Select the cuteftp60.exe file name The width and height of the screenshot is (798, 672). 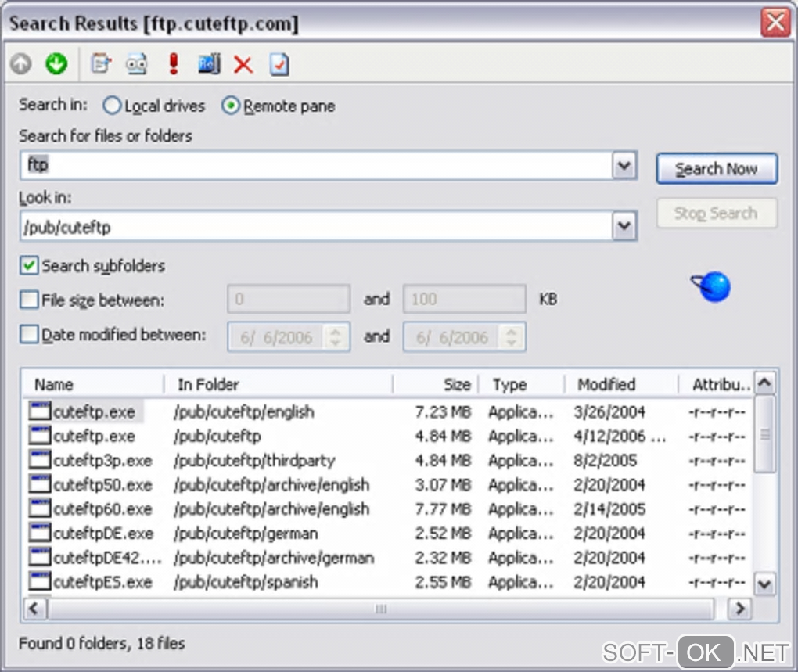pyautogui.click(x=102, y=508)
